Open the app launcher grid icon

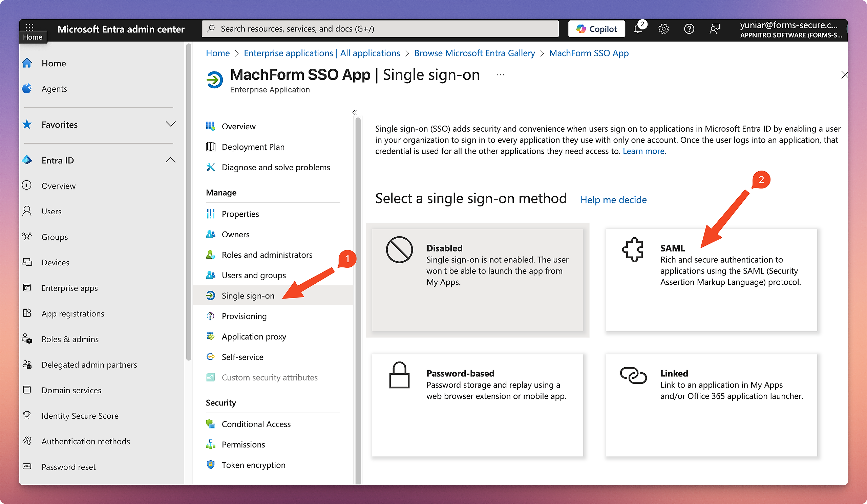[29, 27]
